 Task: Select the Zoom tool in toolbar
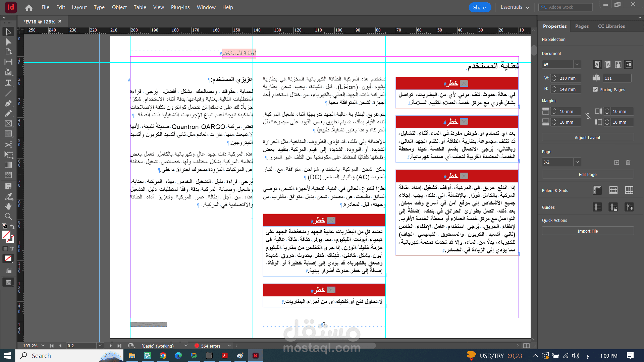(x=8, y=216)
